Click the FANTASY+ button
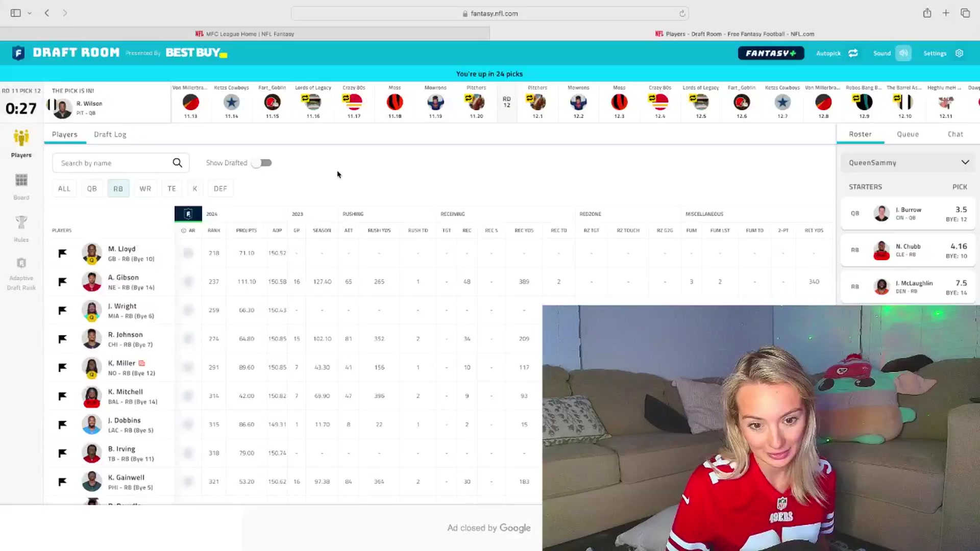Image resolution: width=980 pixels, height=551 pixels. 771,53
